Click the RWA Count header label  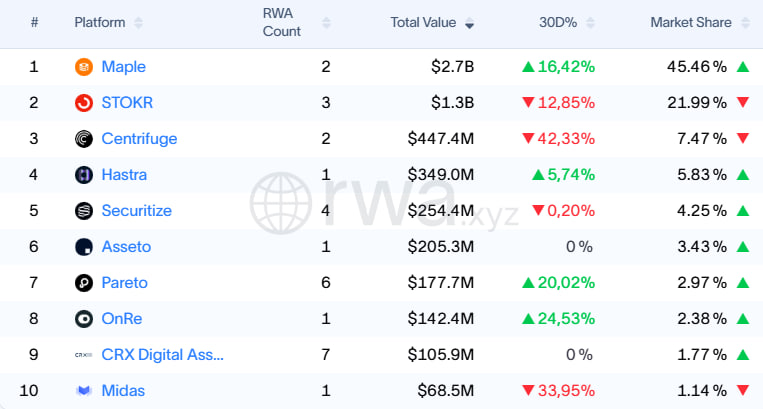click(281, 22)
